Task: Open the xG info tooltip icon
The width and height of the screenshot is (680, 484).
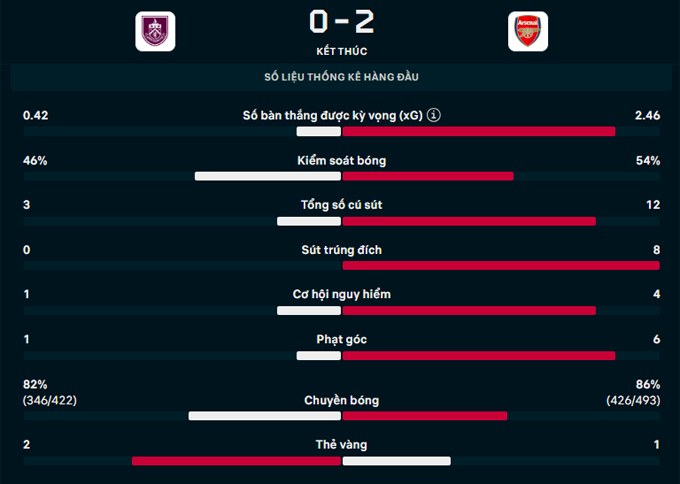Action: coord(433,116)
